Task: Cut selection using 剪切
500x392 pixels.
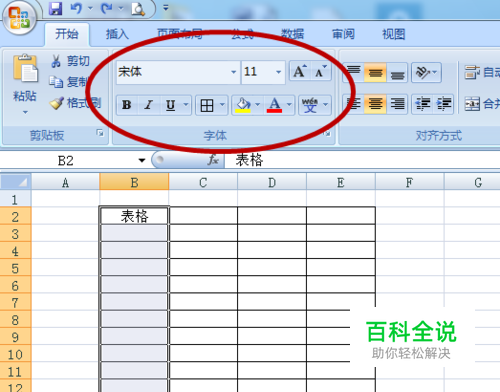Action: pos(70,61)
